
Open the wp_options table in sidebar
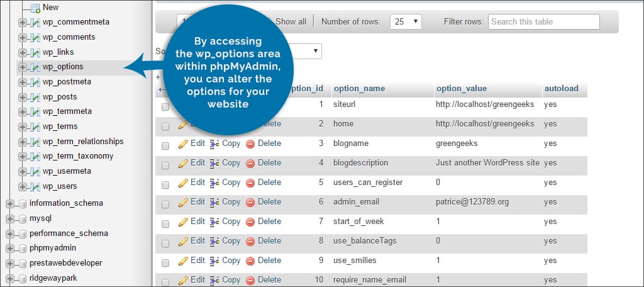click(63, 67)
